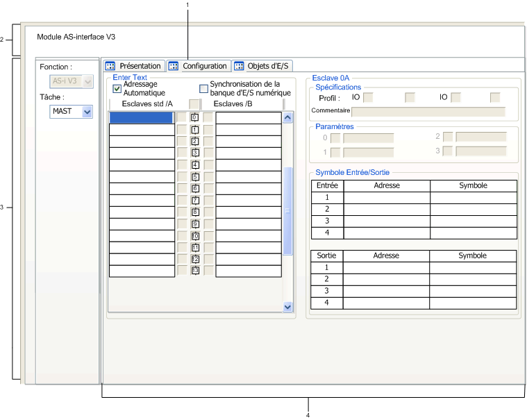
Task: Click Adresse cell of Entrée row 1
Action: 387,198
